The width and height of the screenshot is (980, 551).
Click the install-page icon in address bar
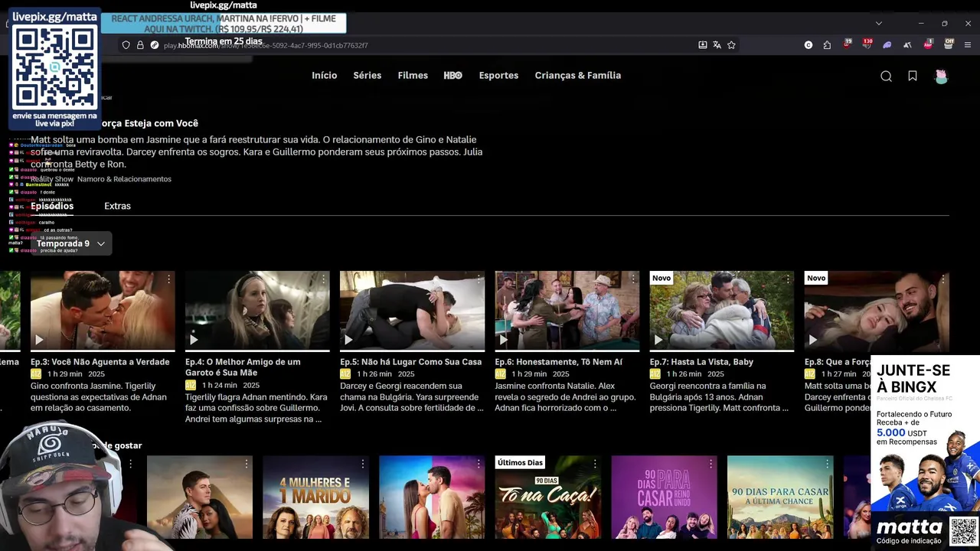click(703, 45)
